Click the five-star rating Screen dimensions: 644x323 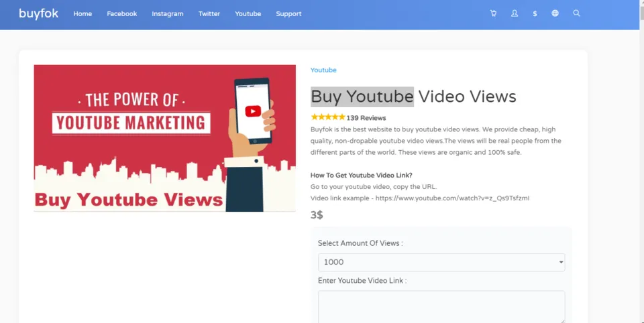tap(328, 117)
